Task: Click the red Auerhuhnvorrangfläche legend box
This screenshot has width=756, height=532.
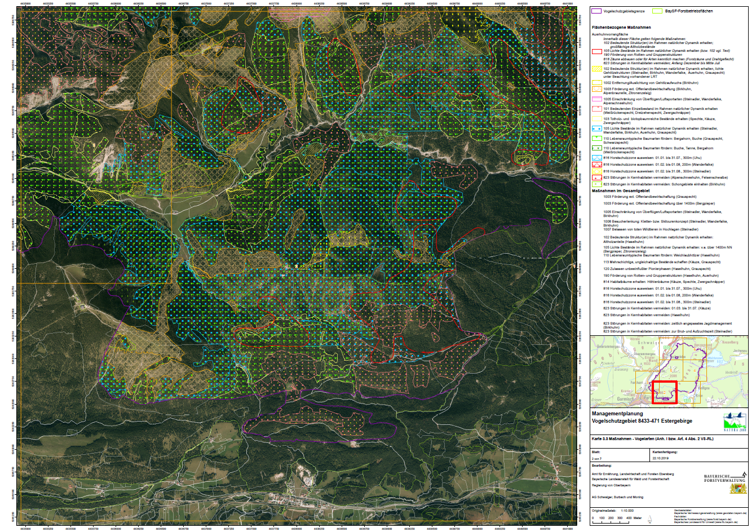Action: coord(596,51)
